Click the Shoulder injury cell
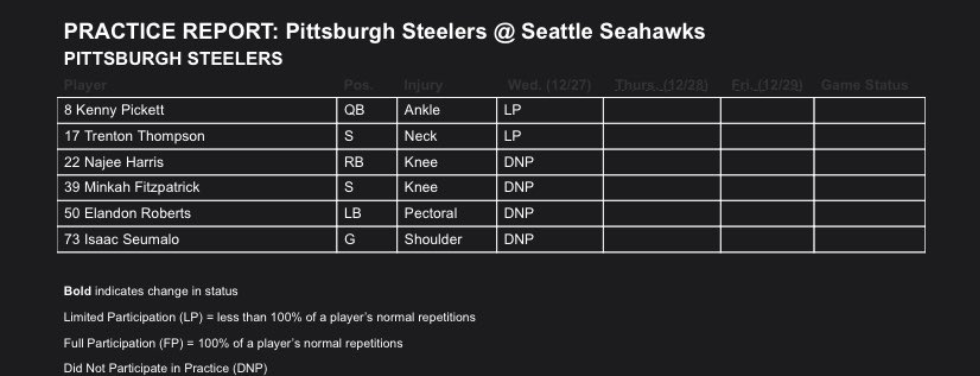Viewport: 980px width, 376px height. pyautogui.click(x=433, y=239)
